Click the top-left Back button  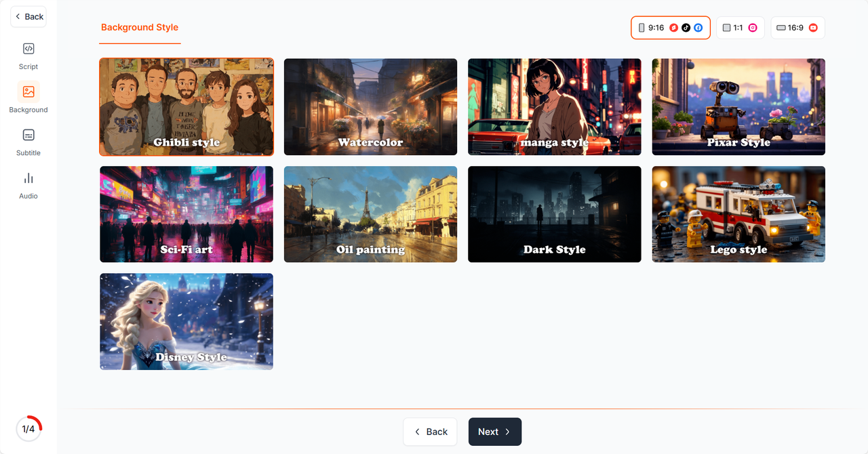(28, 16)
